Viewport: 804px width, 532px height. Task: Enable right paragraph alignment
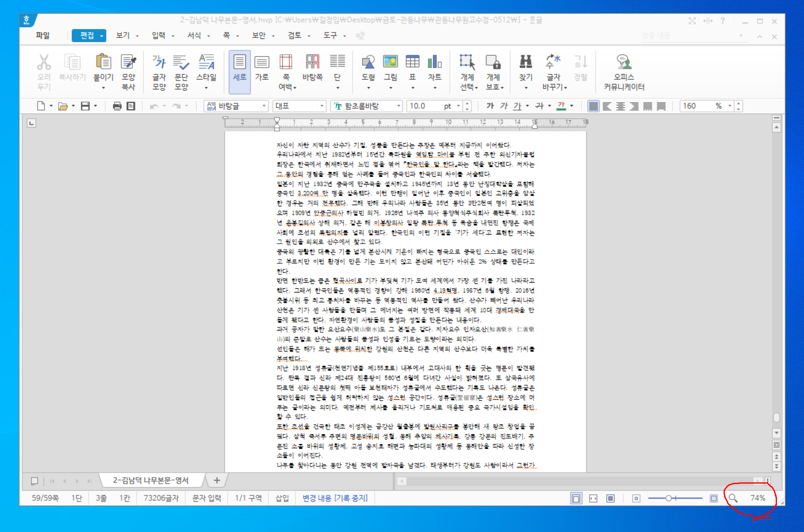634,106
